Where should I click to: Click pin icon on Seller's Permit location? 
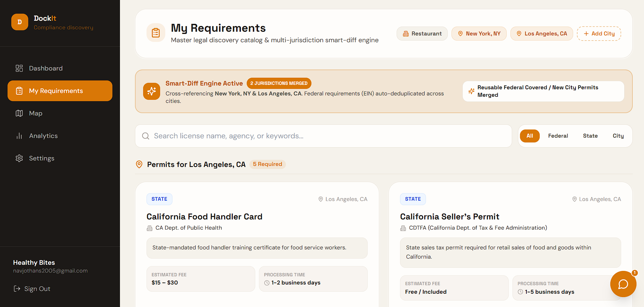coord(574,199)
